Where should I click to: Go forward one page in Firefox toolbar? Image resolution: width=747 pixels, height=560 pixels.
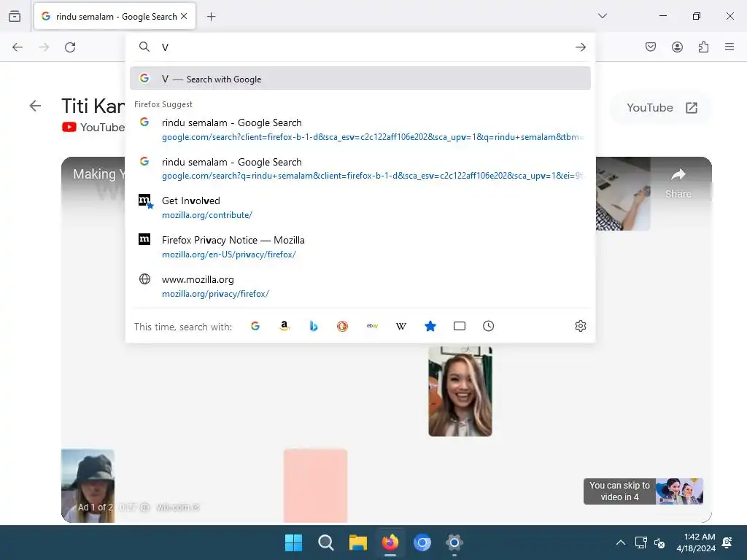click(x=44, y=47)
